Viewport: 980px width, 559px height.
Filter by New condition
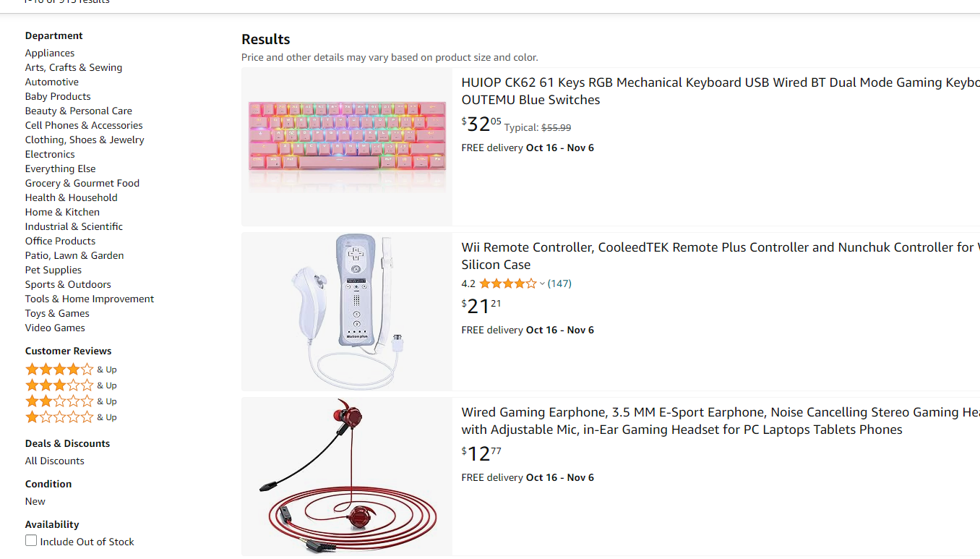point(35,501)
